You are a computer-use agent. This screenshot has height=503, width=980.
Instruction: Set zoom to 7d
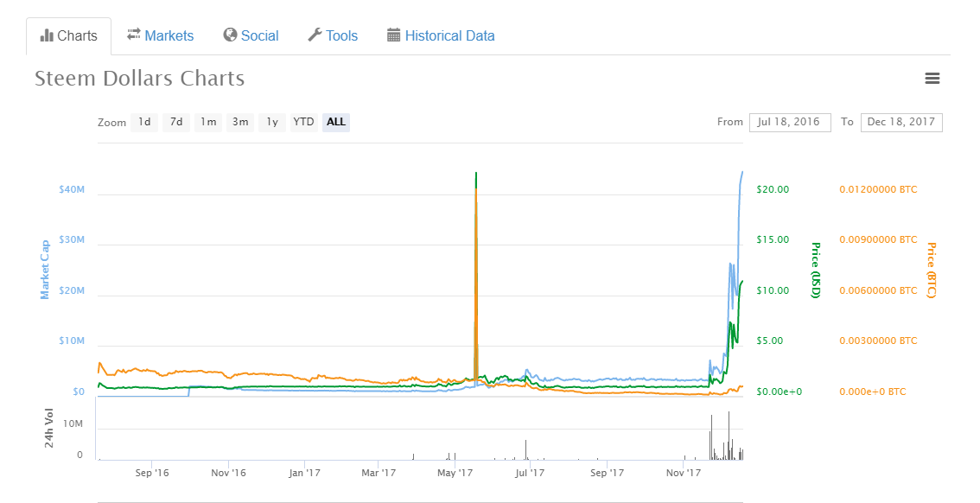[176, 122]
